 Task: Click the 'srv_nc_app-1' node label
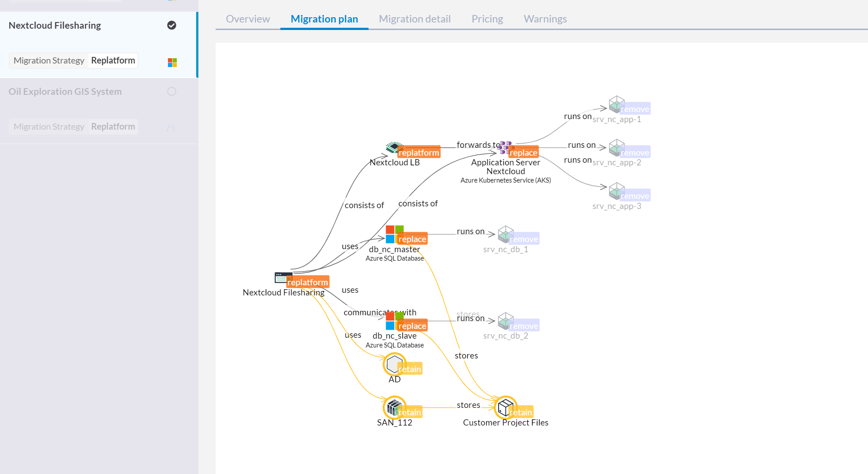pyautogui.click(x=617, y=119)
